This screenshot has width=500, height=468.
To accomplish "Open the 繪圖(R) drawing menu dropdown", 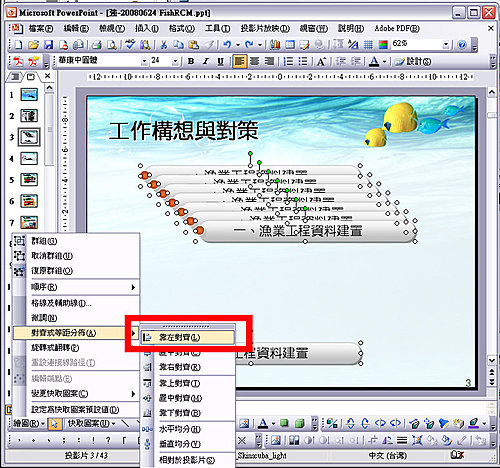I will click(x=29, y=424).
